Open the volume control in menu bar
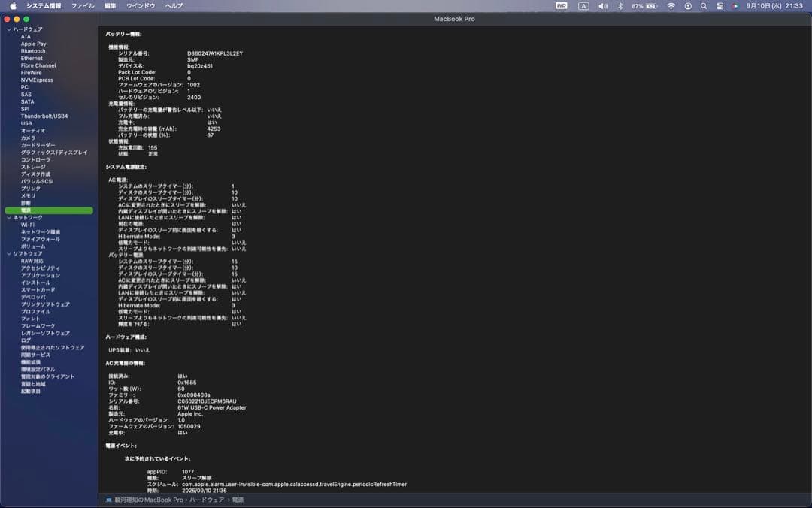The image size is (812, 508). coord(603,5)
